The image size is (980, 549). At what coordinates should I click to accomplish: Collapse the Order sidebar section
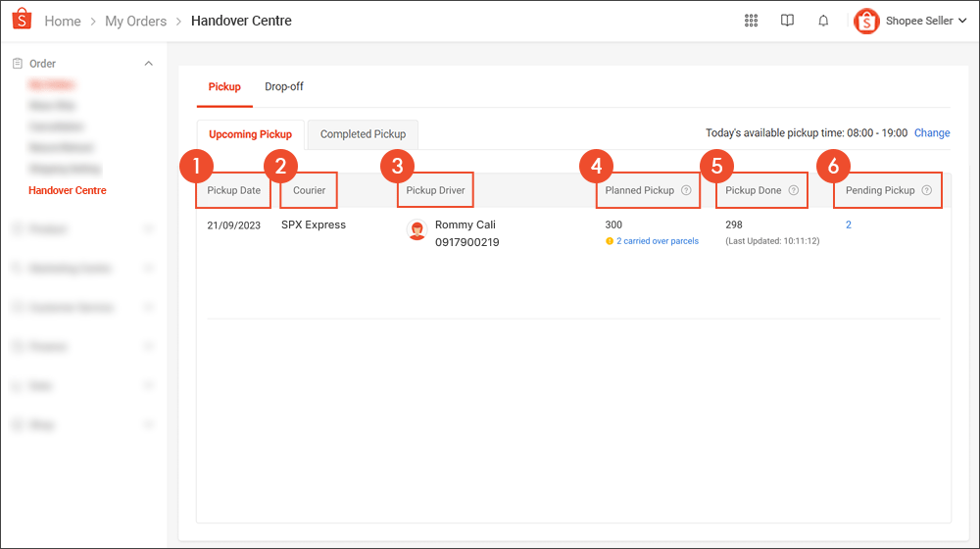(x=149, y=63)
